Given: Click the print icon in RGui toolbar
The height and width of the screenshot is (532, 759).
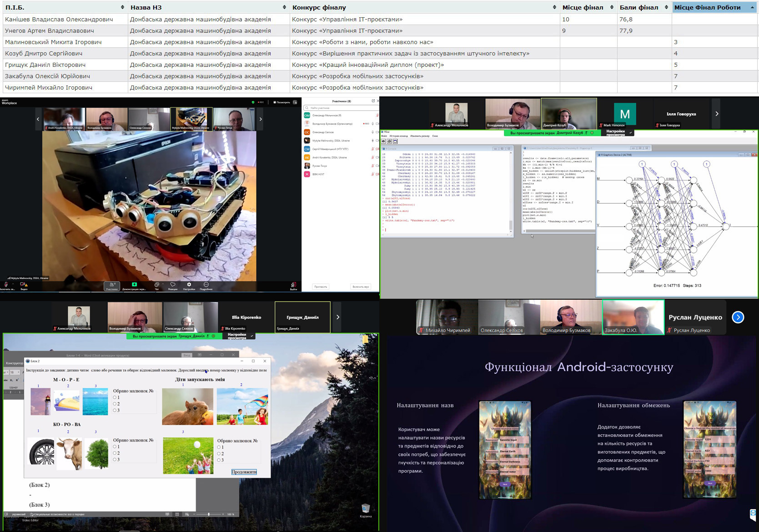Looking at the screenshot, I should pos(389,141).
